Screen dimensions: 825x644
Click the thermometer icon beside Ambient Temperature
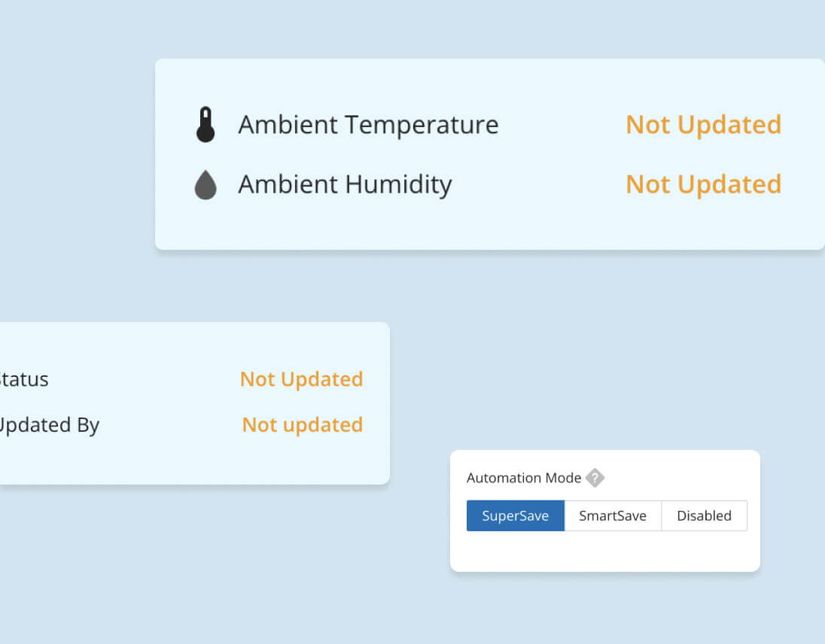pyautogui.click(x=205, y=125)
